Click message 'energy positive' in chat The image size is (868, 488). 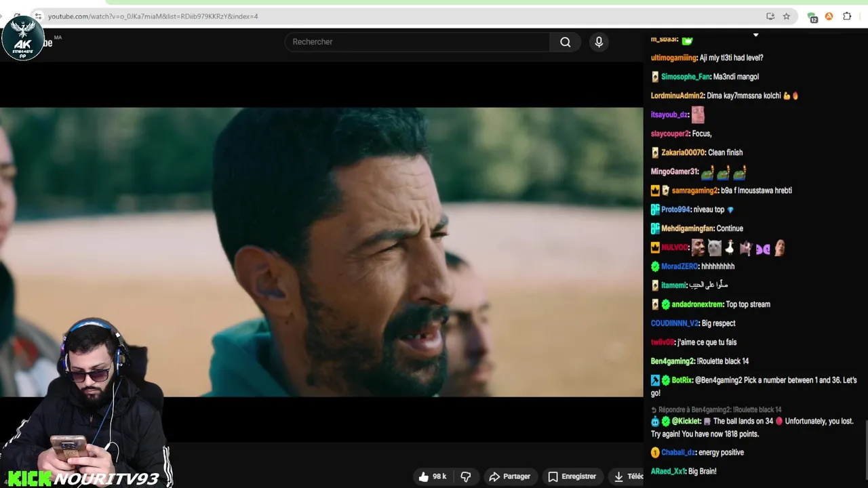pos(721,452)
